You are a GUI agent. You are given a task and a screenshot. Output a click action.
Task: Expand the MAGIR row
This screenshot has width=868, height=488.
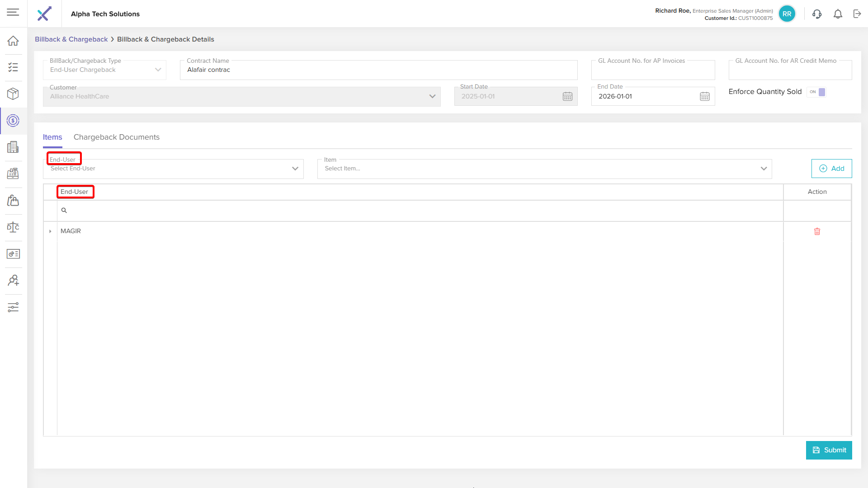(x=50, y=231)
